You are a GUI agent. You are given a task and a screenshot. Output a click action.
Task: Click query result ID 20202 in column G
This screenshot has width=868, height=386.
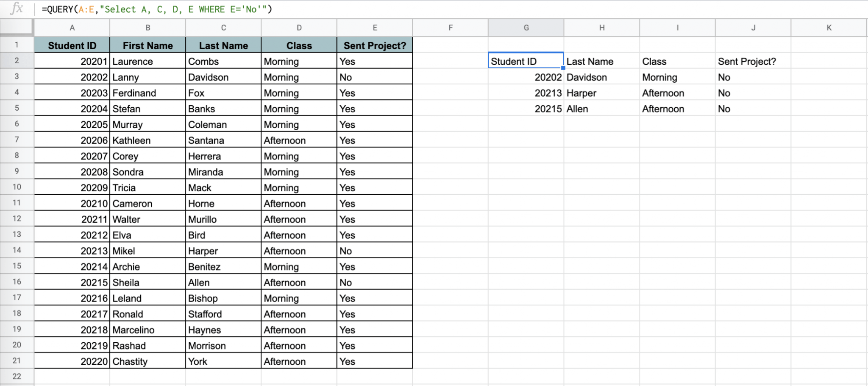(x=526, y=77)
